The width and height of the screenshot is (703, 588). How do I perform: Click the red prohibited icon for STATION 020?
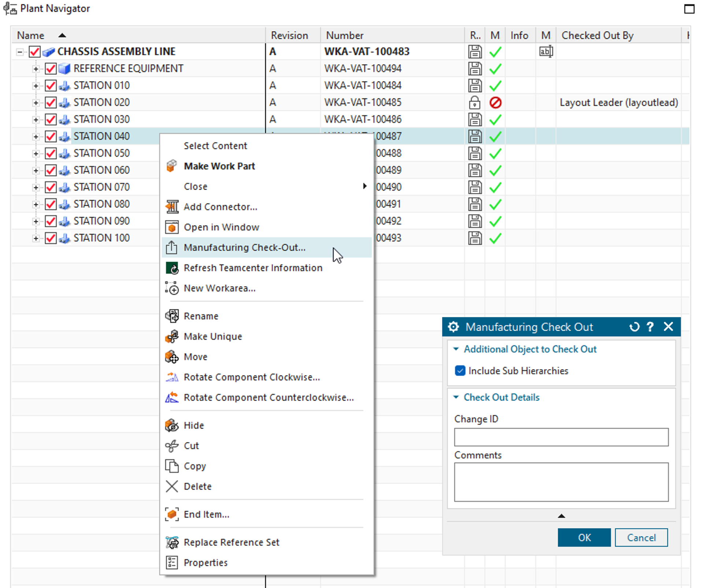click(x=495, y=103)
